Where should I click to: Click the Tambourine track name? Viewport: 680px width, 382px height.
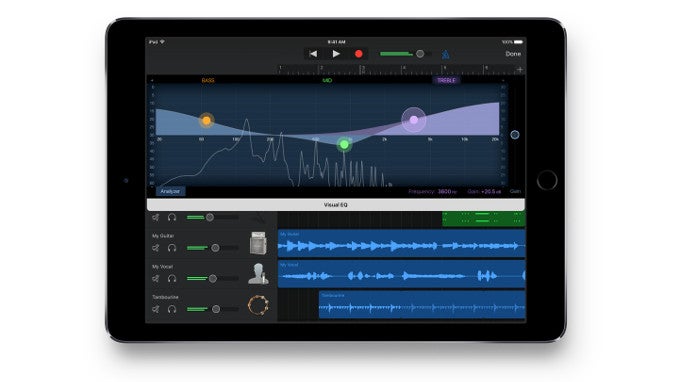click(165, 297)
